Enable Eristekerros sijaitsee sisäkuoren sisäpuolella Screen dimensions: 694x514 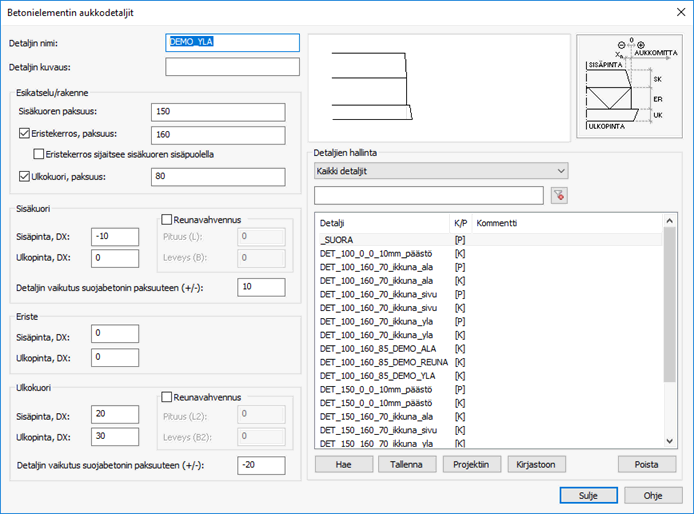(x=39, y=154)
